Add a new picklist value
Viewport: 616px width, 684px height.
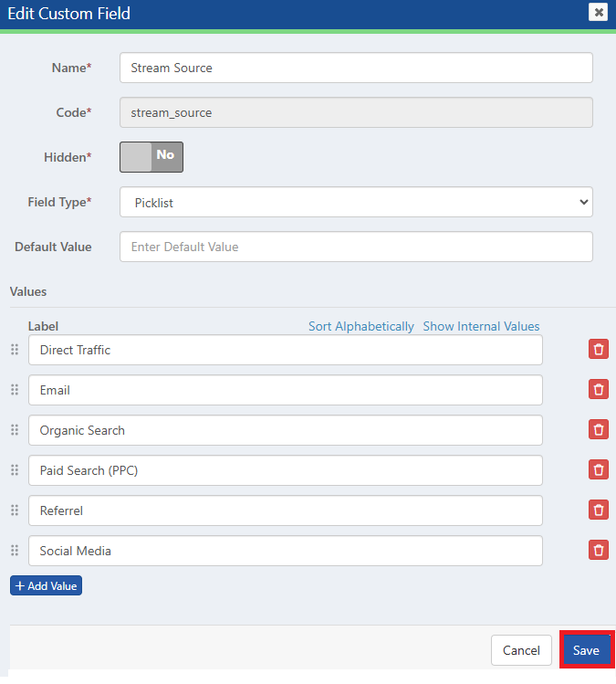click(x=46, y=585)
